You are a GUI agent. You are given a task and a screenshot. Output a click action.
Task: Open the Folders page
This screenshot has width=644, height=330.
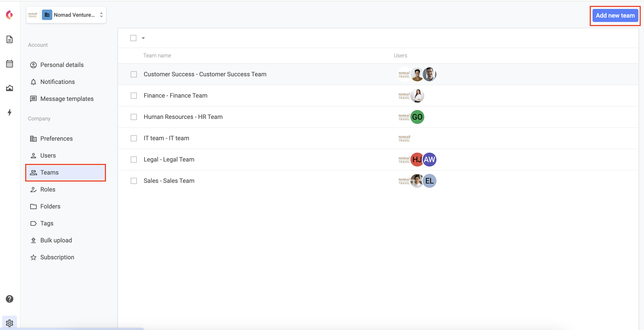pyautogui.click(x=66, y=206)
